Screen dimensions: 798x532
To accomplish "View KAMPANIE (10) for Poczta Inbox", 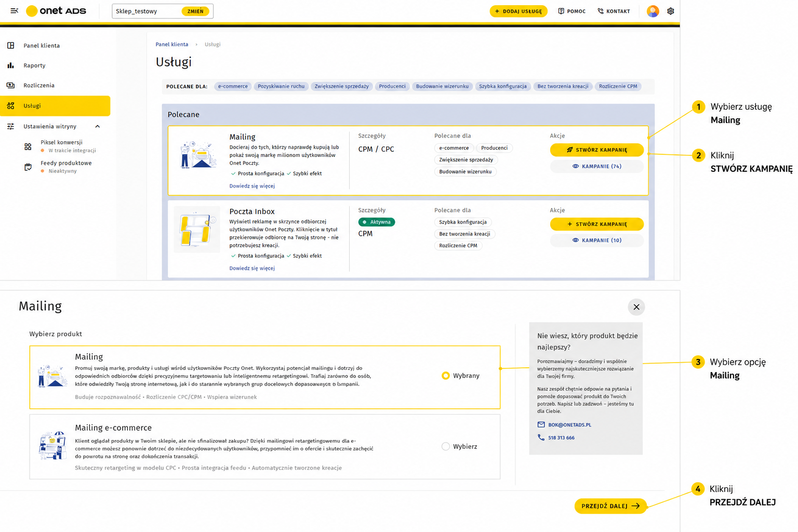I will pos(596,240).
